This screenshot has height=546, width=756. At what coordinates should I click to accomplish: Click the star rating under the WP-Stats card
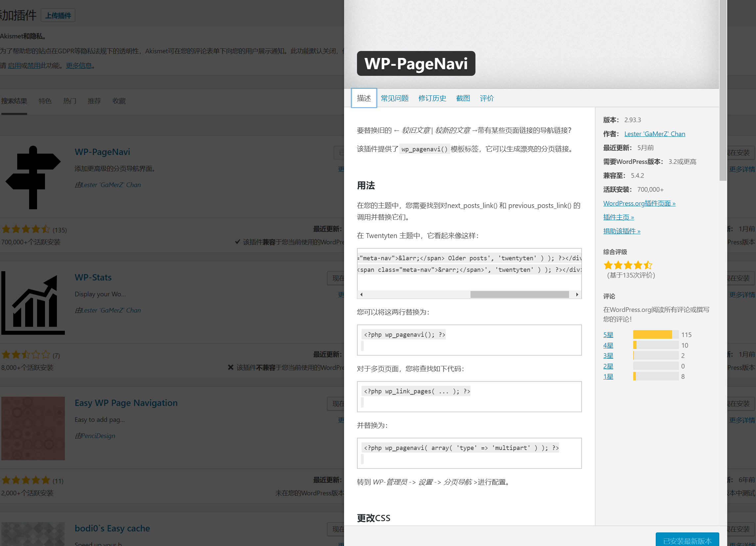[x=26, y=355]
